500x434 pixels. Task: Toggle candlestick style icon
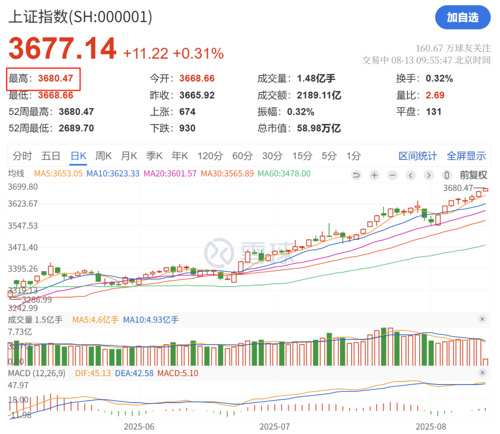[447, 175]
